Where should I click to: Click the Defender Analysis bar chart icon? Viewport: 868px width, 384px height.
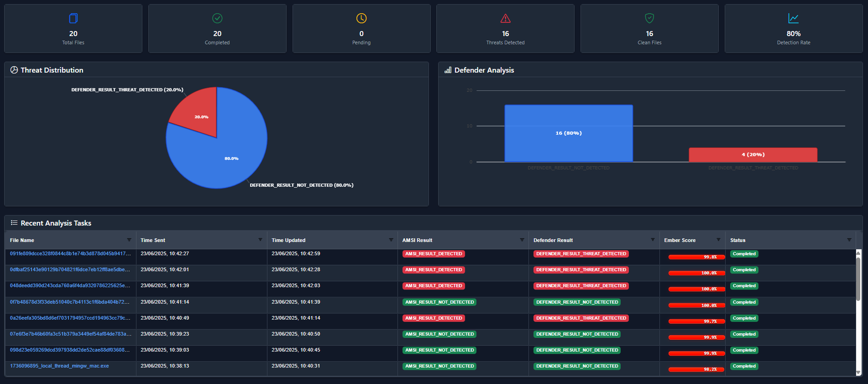click(448, 70)
